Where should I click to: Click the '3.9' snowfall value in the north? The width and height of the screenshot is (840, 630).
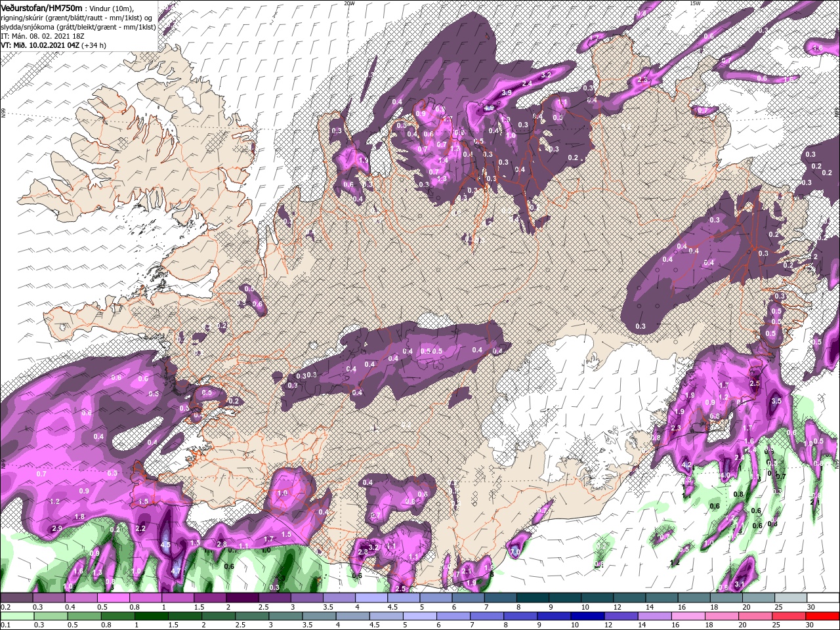pos(507,93)
